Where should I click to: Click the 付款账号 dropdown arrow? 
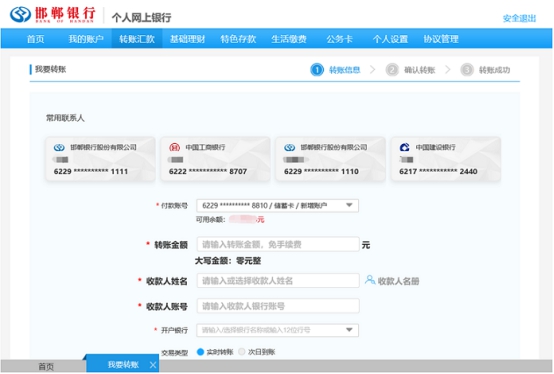click(x=349, y=205)
